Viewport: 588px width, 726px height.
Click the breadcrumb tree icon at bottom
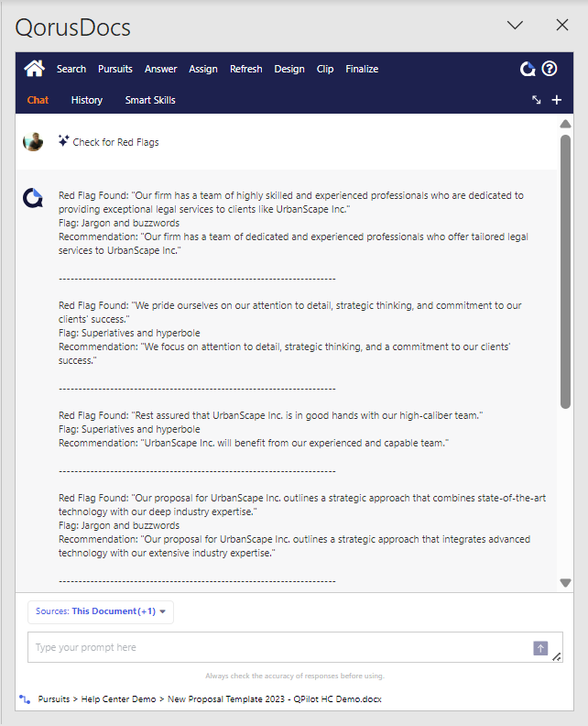coord(25,698)
